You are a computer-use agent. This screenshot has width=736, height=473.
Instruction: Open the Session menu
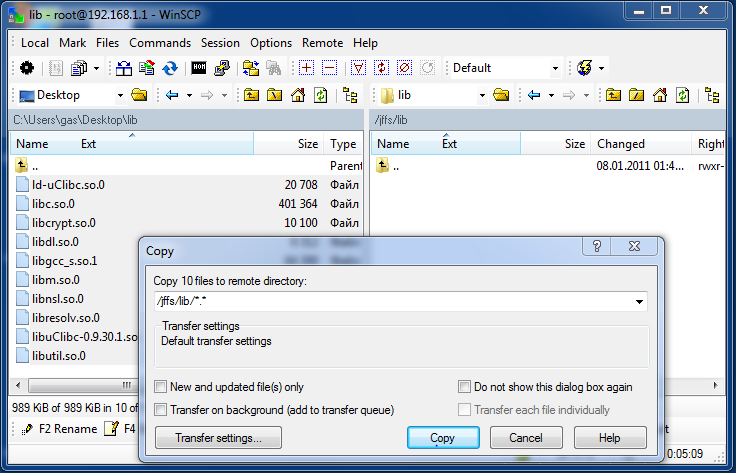coord(220,43)
